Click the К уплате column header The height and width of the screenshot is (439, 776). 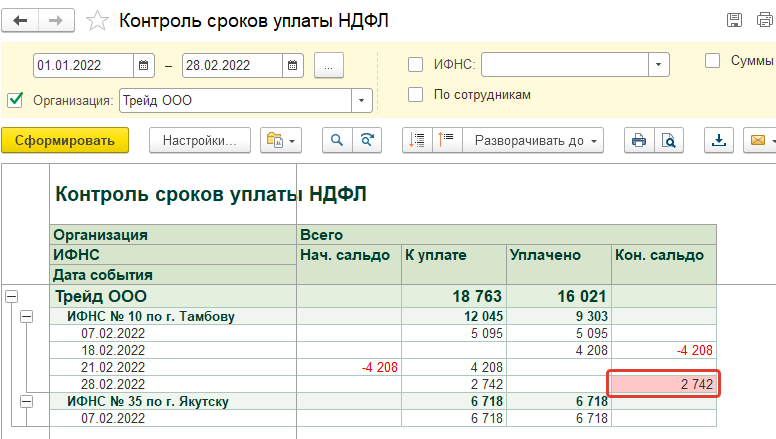coord(454,264)
